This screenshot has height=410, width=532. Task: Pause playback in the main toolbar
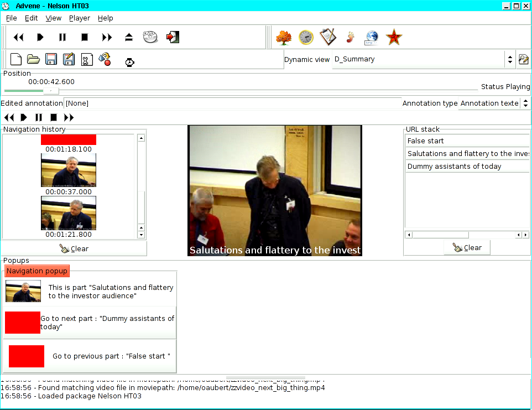[62, 38]
